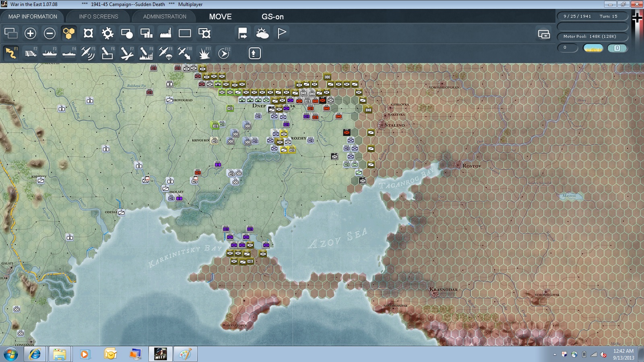Screen dimensions: 644x362
Task: Click the End Turn F12 icon
Action: [x=224, y=53]
